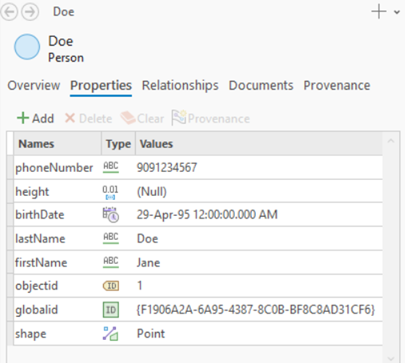Click the row selector beside shape
This screenshot has height=363, width=405.
tap(10, 333)
